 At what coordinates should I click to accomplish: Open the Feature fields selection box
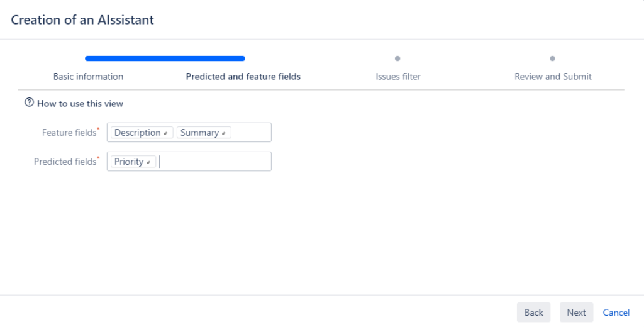click(x=252, y=133)
